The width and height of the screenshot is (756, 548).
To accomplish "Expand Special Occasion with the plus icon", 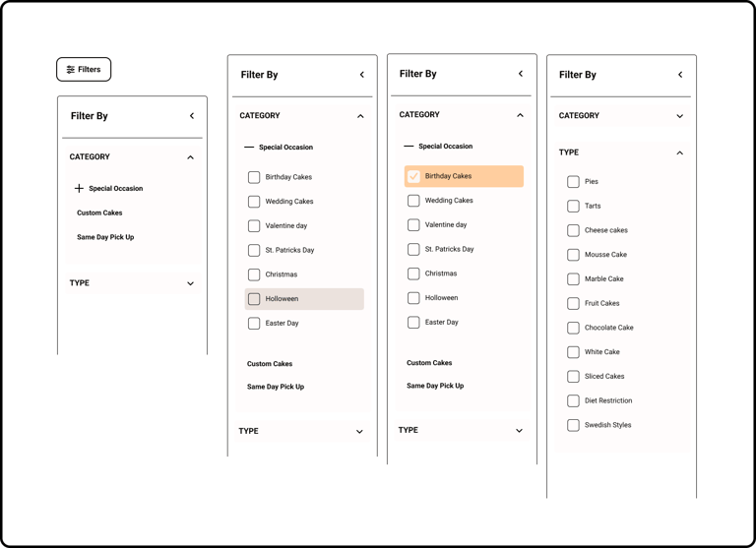I will pyautogui.click(x=79, y=188).
